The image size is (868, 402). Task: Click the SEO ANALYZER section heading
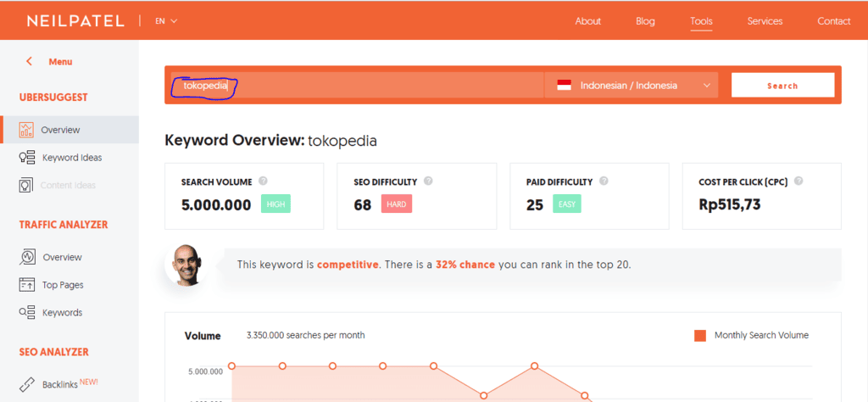(53, 352)
